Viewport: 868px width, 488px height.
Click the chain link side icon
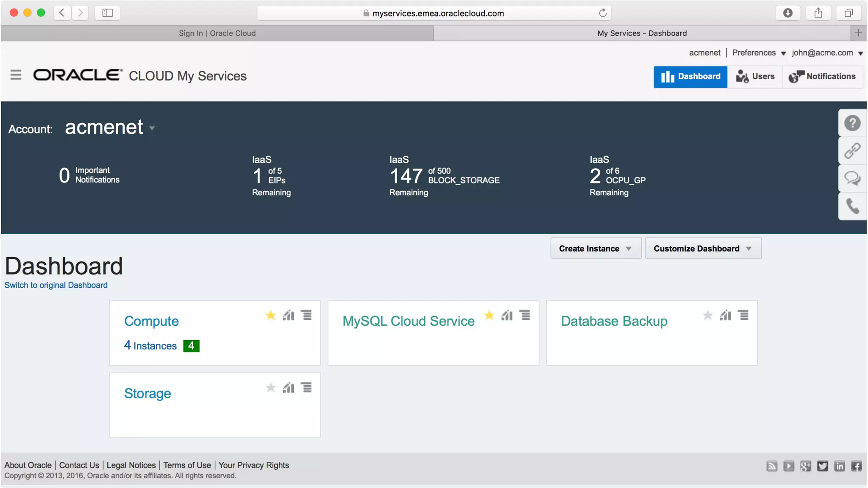pyautogui.click(x=852, y=151)
